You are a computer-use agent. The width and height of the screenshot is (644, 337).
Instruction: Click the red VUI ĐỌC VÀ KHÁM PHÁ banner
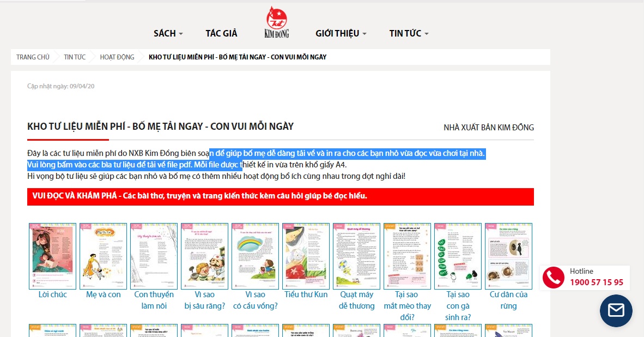(281, 196)
